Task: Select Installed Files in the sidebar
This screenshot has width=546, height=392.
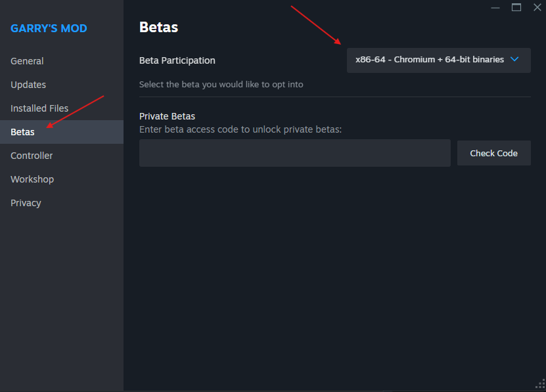Action: pos(39,108)
